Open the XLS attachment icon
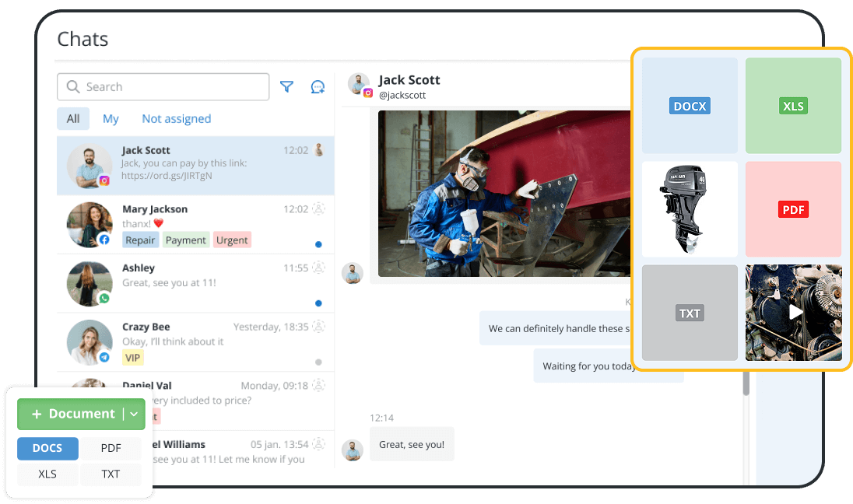Screen dimensions: 853x504 [793, 106]
